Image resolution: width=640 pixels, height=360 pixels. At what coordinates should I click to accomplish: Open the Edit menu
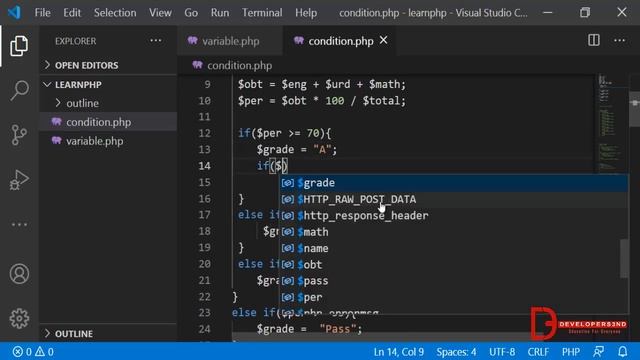click(72, 13)
